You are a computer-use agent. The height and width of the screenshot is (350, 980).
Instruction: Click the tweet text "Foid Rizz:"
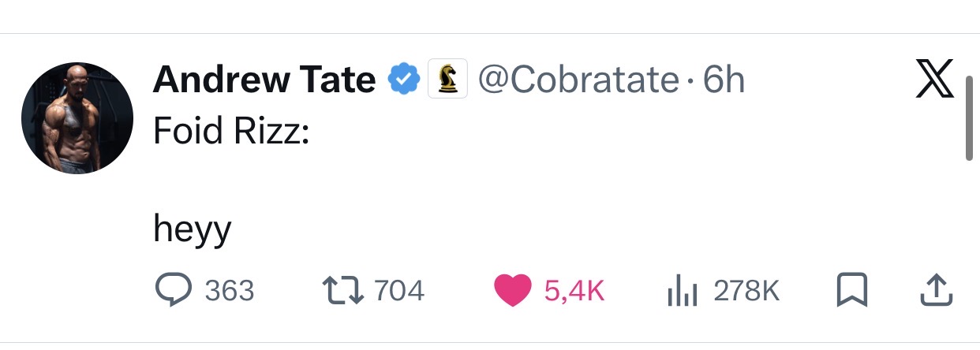coord(230,132)
